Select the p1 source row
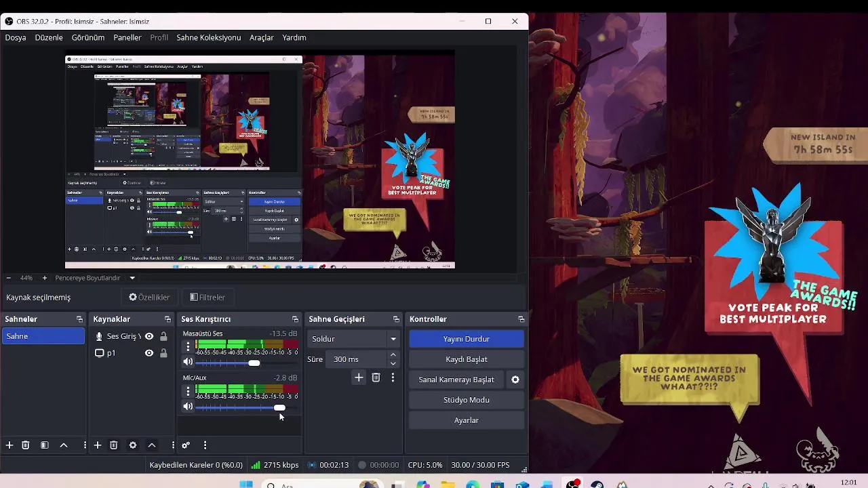This screenshot has width=868, height=488. click(131, 353)
